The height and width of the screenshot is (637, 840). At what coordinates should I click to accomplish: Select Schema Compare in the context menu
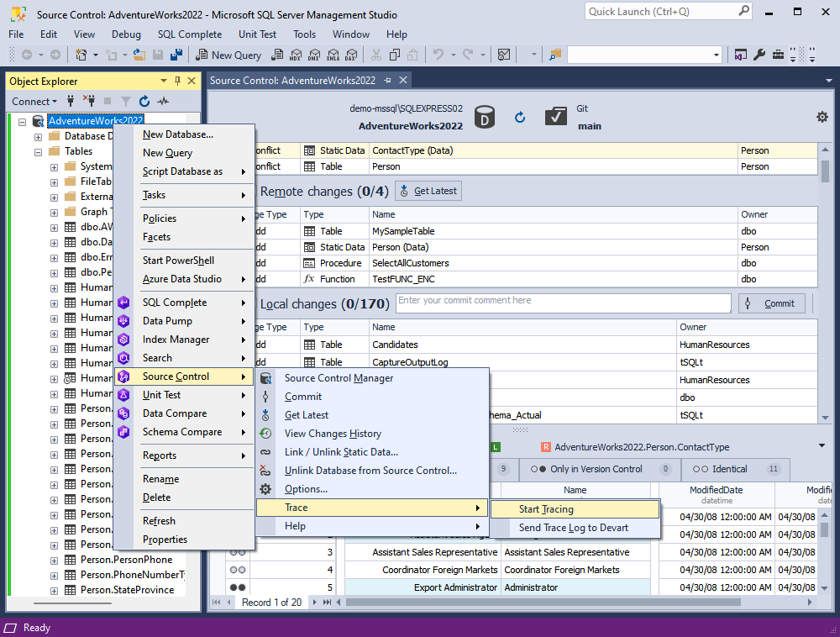[x=184, y=432]
